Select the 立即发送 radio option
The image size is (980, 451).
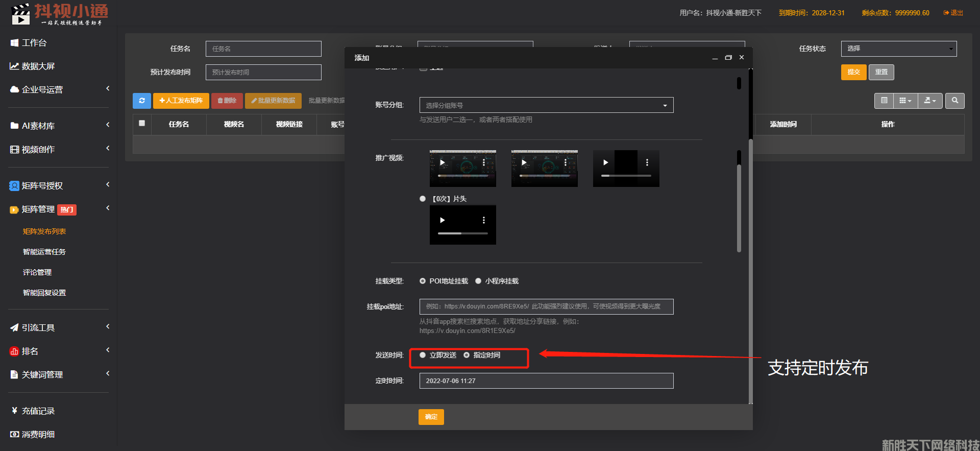click(423, 355)
